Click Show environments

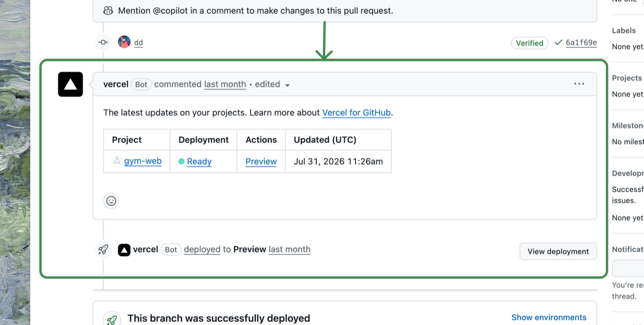pos(549,317)
